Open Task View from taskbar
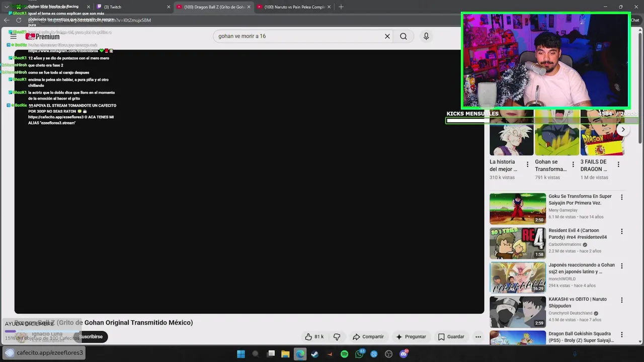Viewport: 644px width, 362px height. pyautogui.click(x=271, y=354)
